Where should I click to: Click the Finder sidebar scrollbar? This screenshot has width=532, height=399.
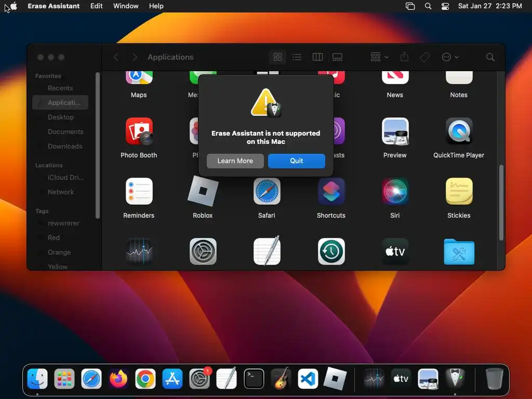pos(98,145)
